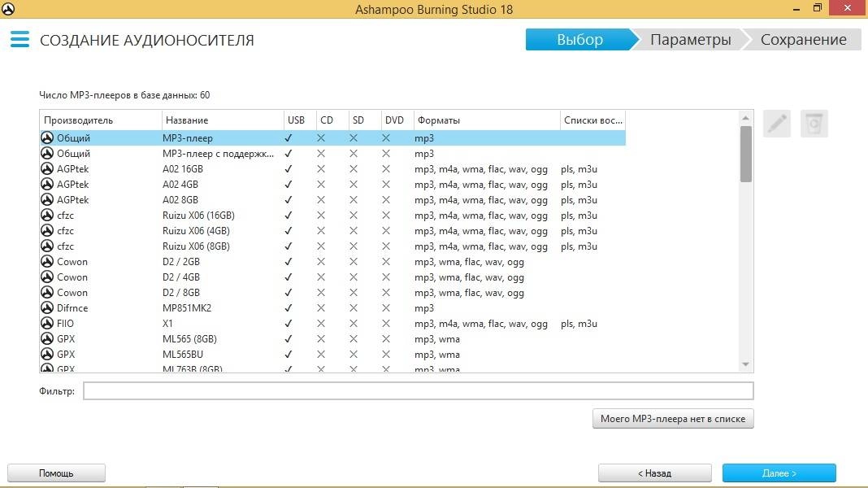This screenshot has width=868, height=488.
Task: Select the X1 player name
Action: click(167, 324)
